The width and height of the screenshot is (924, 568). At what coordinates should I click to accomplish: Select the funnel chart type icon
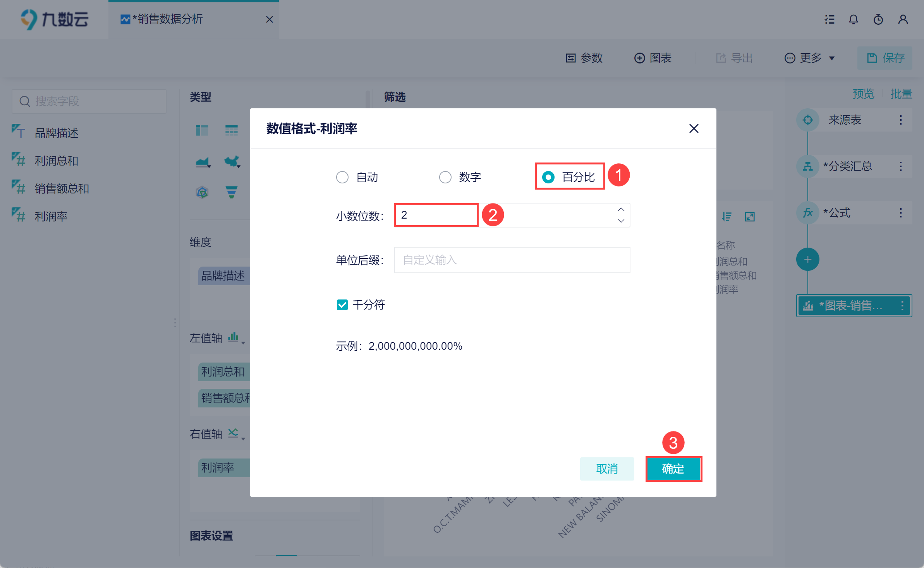tap(231, 192)
